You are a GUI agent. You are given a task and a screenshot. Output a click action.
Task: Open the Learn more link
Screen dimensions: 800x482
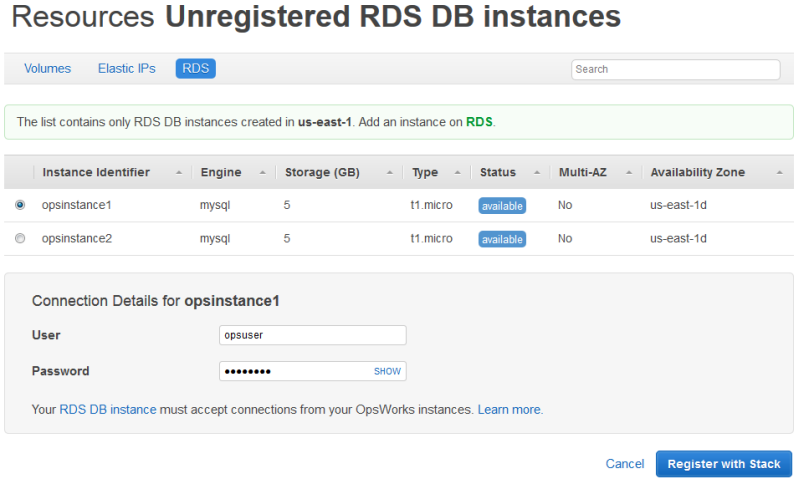[x=509, y=410]
